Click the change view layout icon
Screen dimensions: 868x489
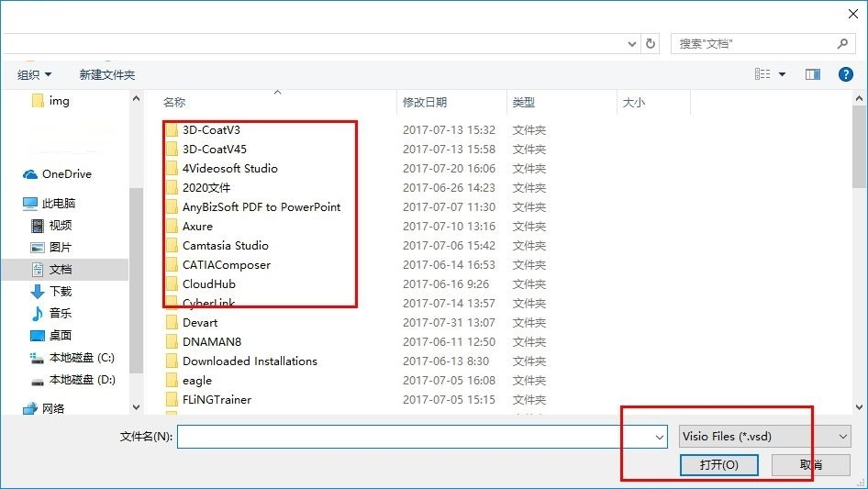[x=762, y=73]
